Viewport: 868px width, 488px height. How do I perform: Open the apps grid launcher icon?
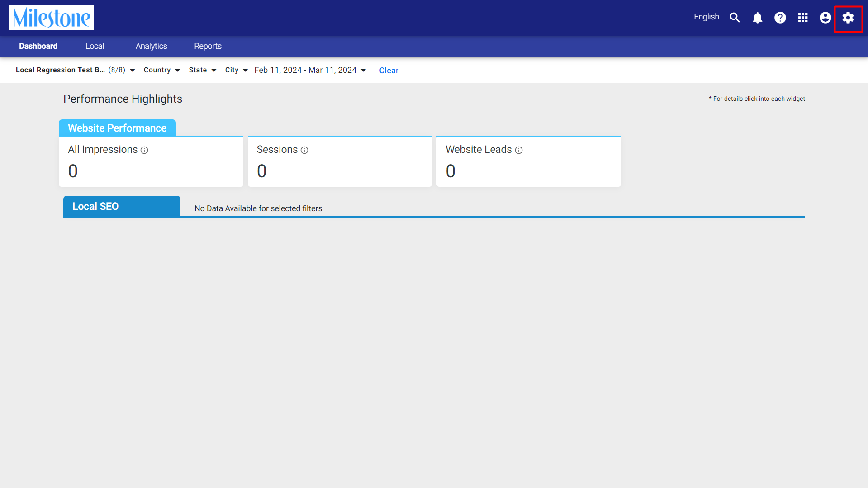803,18
